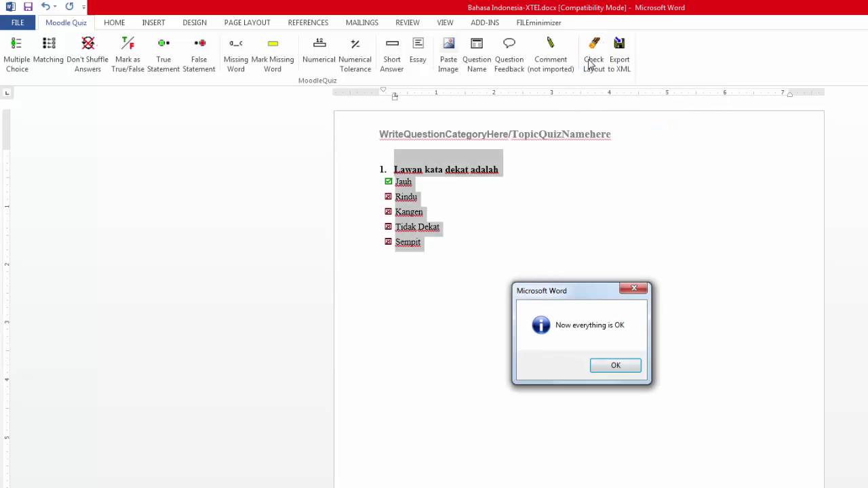The height and width of the screenshot is (488, 868).
Task: Switch to the HOME tab
Action: point(115,22)
